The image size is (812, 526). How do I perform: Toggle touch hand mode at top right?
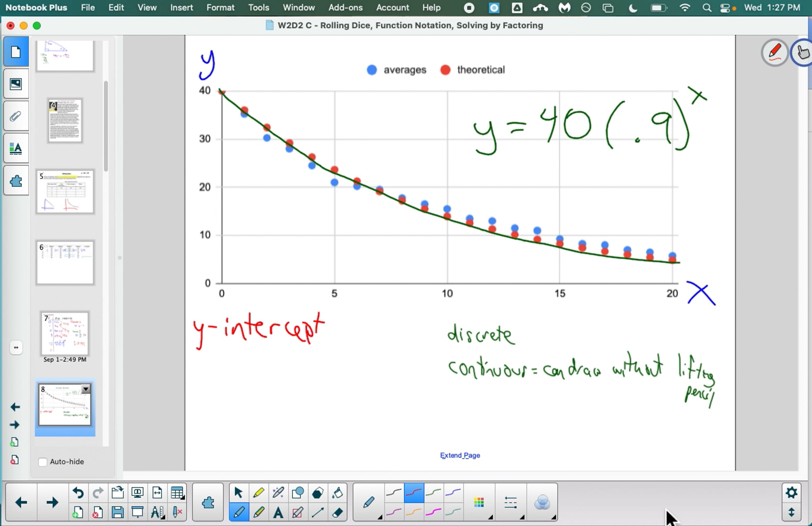coord(803,52)
